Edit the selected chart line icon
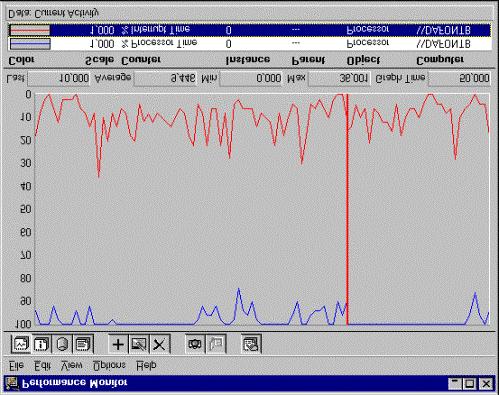This screenshot has width=499, height=395. 139,344
